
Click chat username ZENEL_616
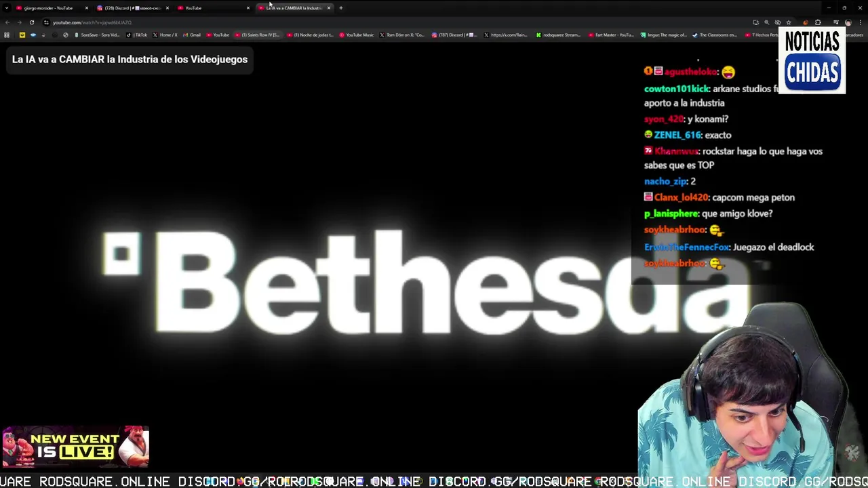click(677, 135)
